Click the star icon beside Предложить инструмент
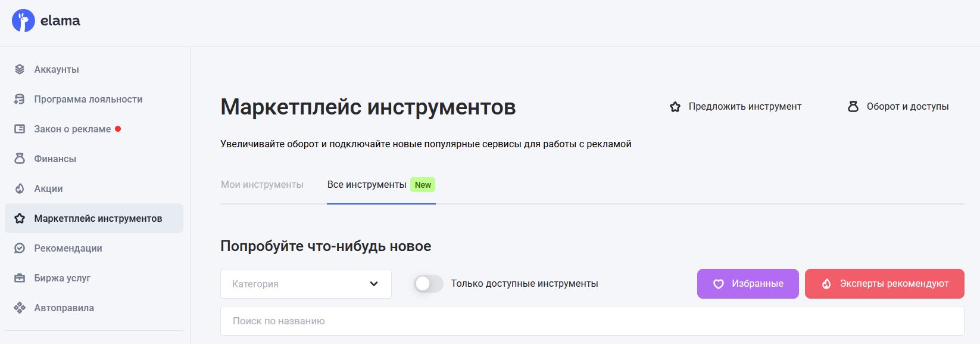This screenshot has height=344, width=980. (675, 107)
